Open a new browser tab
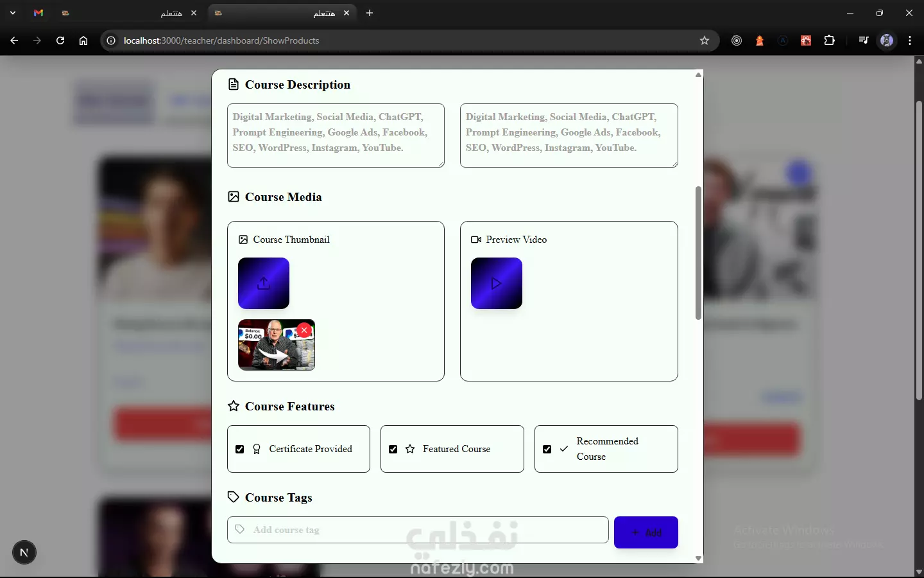Viewport: 924px width, 578px height. point(370,13)
